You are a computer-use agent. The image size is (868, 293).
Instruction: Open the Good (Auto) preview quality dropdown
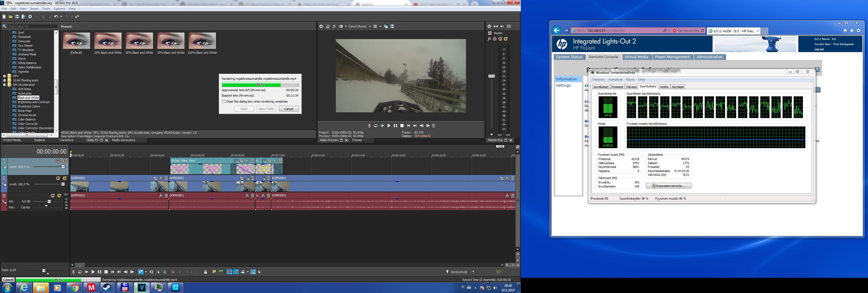point(369,26)
